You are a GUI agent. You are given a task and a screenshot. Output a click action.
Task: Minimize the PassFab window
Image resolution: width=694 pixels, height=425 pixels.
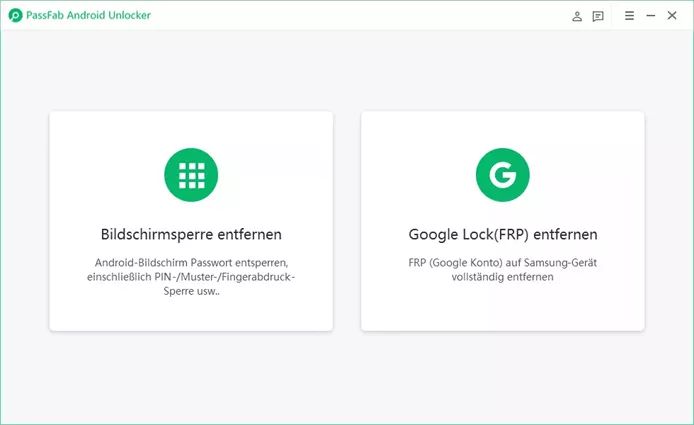[651, 16]
